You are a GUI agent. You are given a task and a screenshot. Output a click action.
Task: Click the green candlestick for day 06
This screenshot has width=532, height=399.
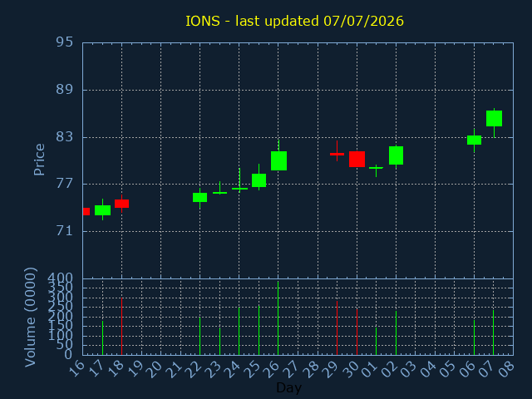click(x=474, y=140)
